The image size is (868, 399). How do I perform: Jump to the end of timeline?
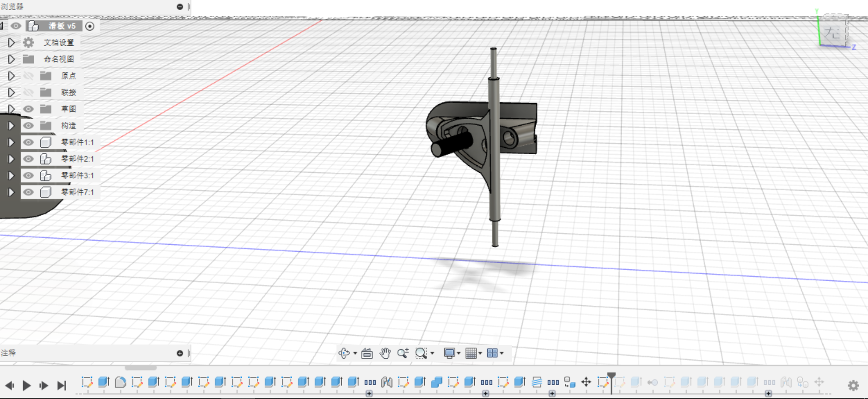coord(61,385)
